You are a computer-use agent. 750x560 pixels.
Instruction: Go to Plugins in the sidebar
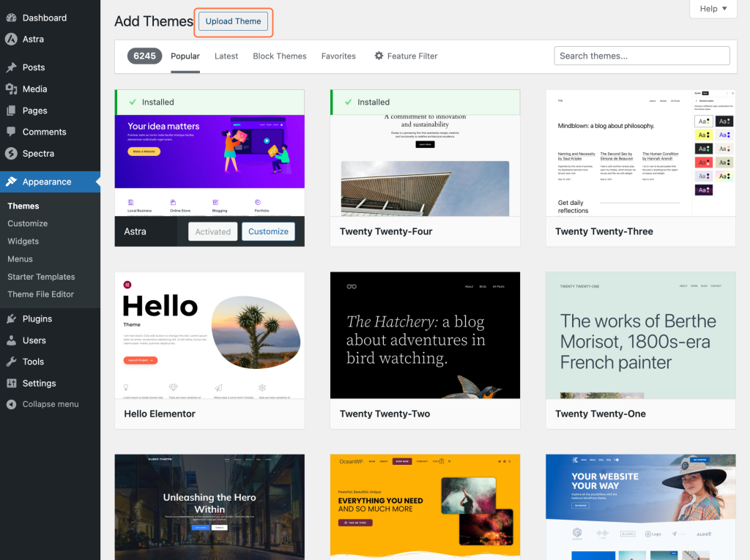click(51, 319)
